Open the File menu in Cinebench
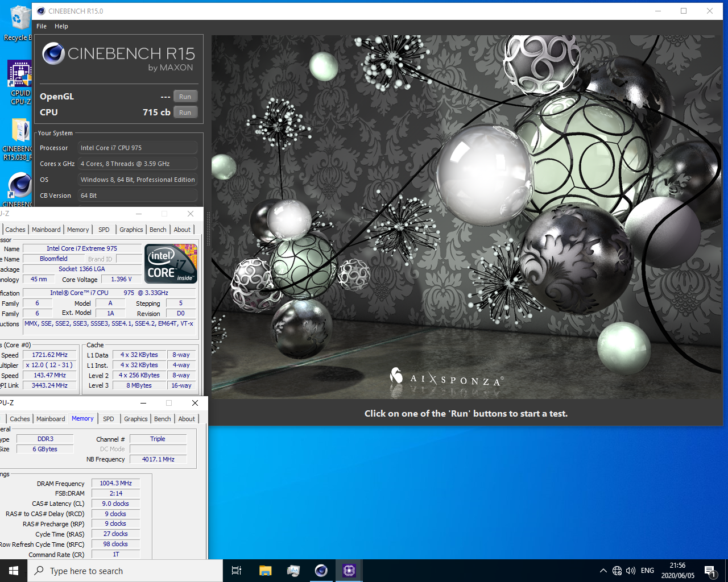This screenshot has height=582, width=728. pyautogui.click(x=42, y=26)
